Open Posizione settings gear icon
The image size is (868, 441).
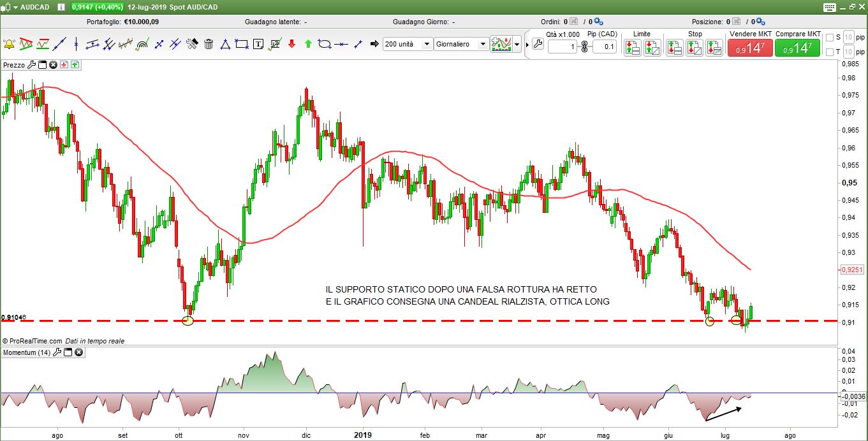761,21
